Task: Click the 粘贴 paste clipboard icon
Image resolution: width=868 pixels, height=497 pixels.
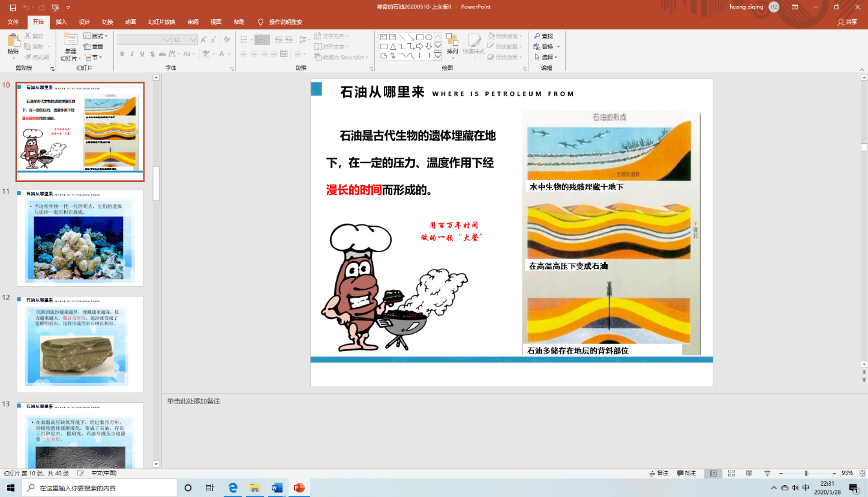Action: point(13,40)
